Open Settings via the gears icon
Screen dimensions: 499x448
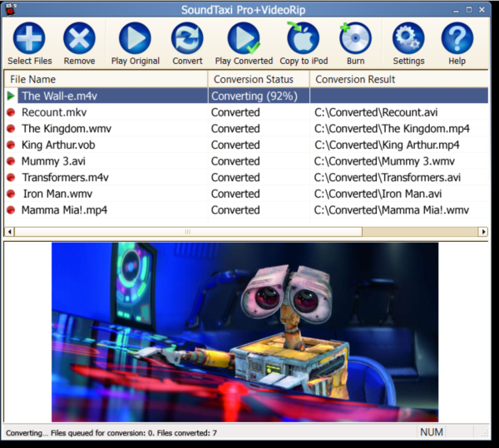pyautogui.click(x=408, y=38)
